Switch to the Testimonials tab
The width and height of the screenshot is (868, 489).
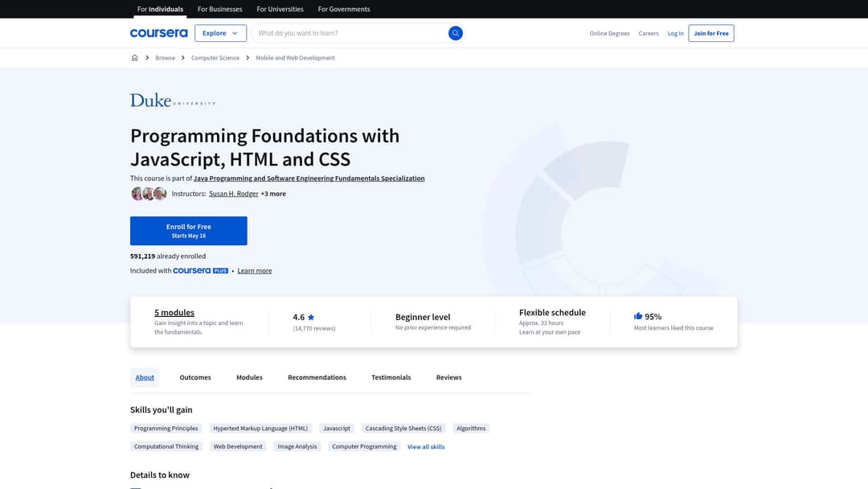tap(391, 377)
